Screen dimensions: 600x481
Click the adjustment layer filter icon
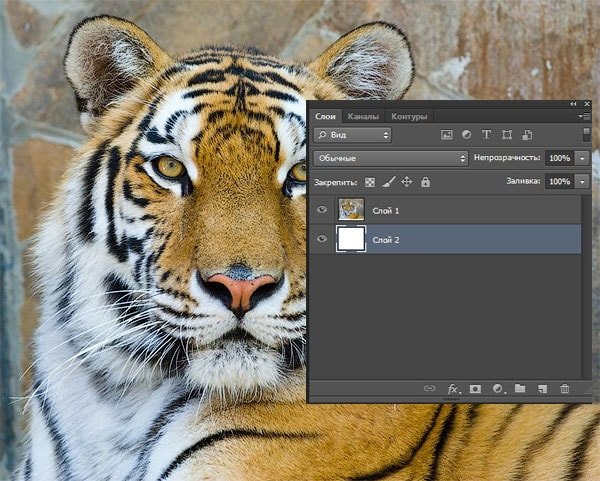[x=466, y=134]
